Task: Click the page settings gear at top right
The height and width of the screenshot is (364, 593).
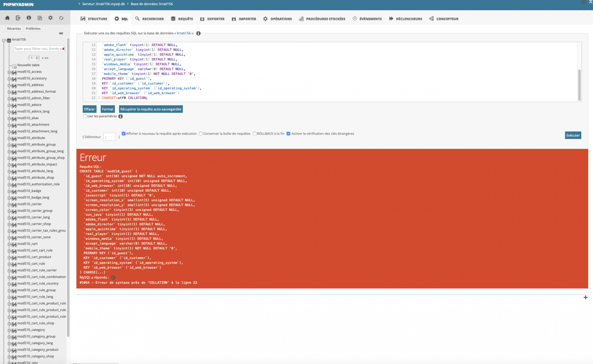Action: pyautogui.click(x=583, y=2)
